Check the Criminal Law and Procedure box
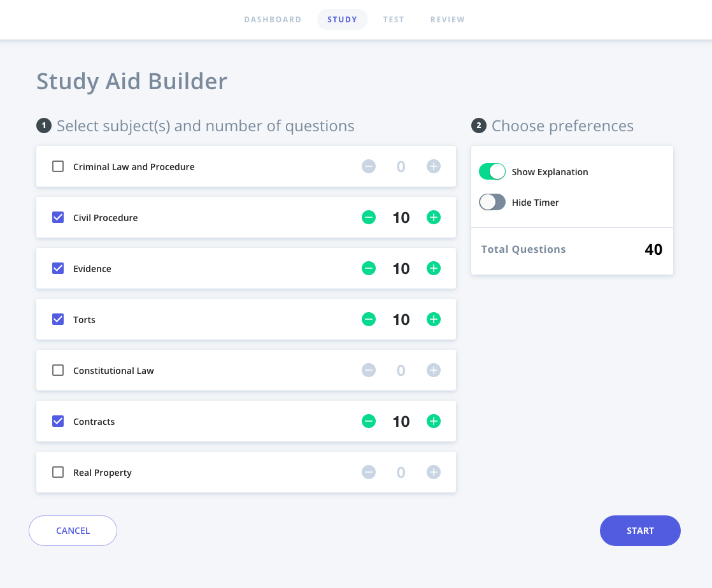The width and height of the screenshot is (712, 588). 58,167
